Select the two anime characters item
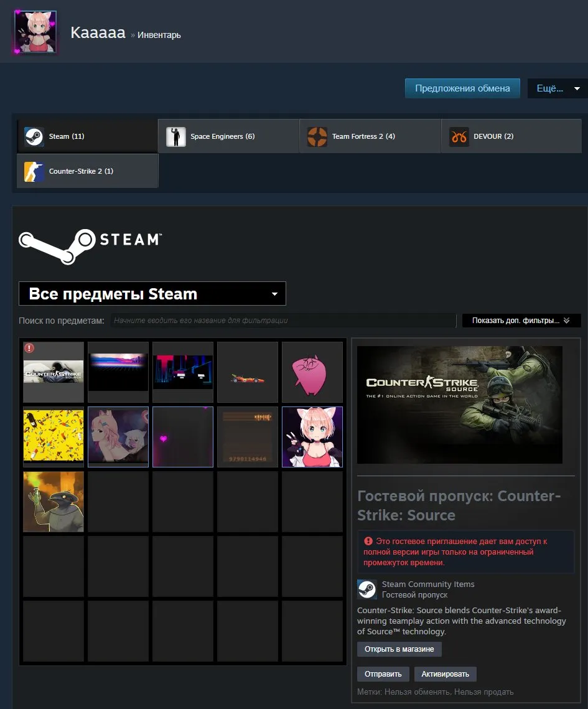The image size is (588, 709). click(118, 437)
